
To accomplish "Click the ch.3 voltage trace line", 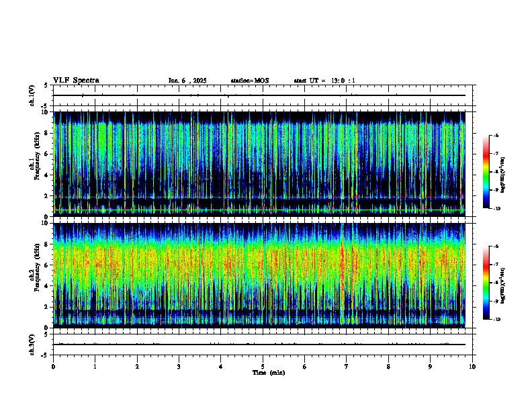I will (x=259, y=345).
